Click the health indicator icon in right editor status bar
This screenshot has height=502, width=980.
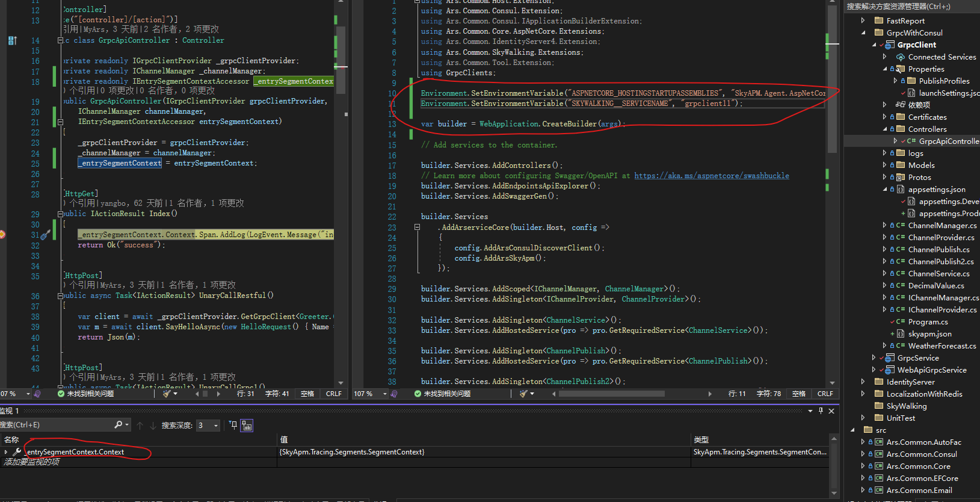(x=418, y=394)
